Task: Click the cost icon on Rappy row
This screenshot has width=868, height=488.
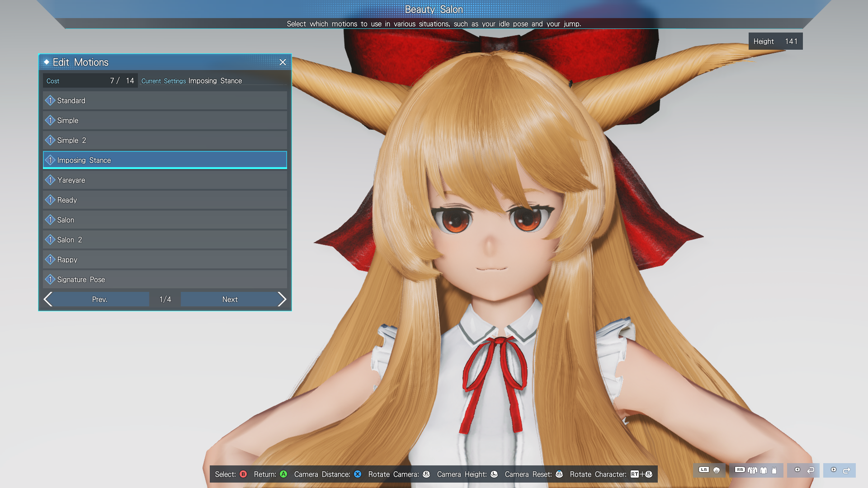Action: [x=50, y=259]
